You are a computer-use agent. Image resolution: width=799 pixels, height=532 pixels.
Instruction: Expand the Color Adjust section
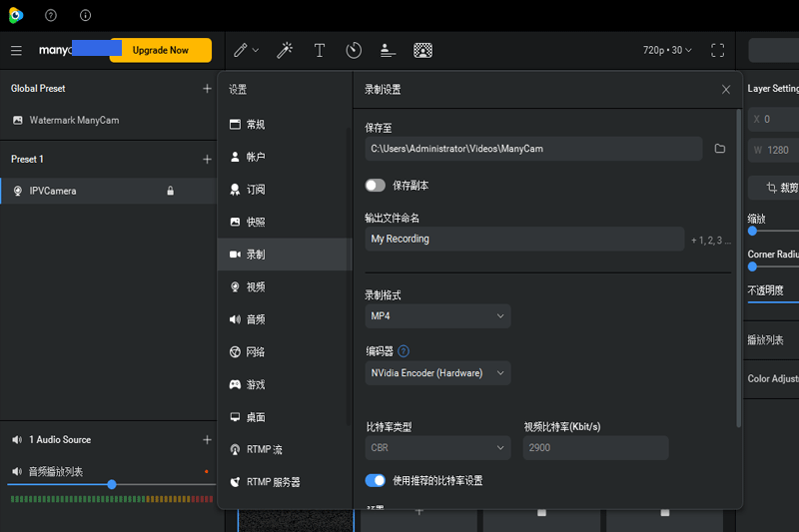773,378
